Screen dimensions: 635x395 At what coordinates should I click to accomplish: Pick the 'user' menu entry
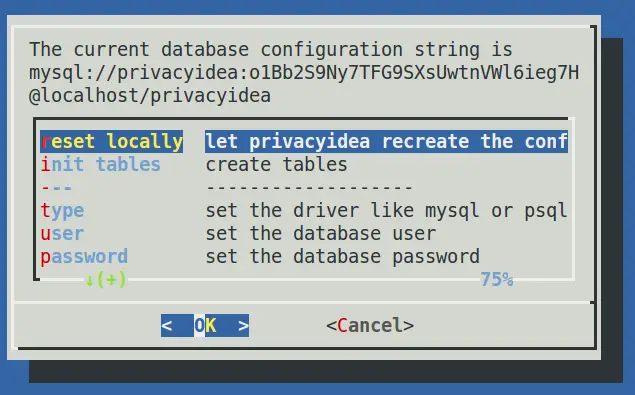(62, 233)
